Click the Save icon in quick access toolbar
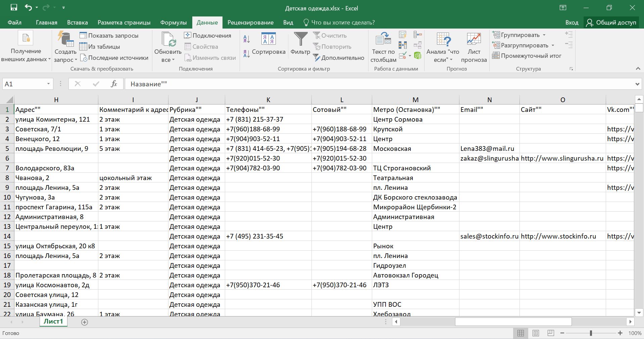This screenshot has height=339, width=644. pos(14,8)
